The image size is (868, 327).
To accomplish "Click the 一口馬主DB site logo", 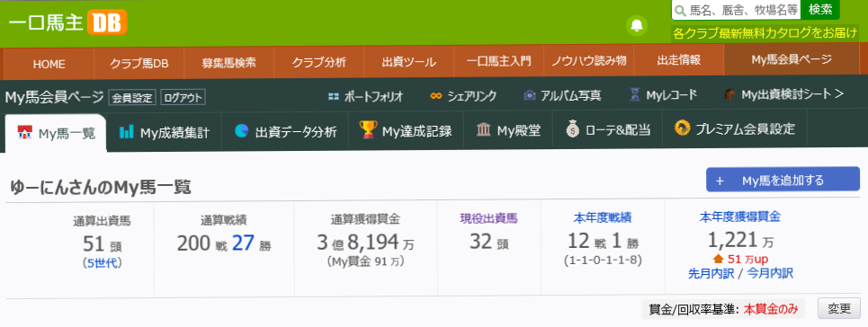I will [x=67, y=23].
